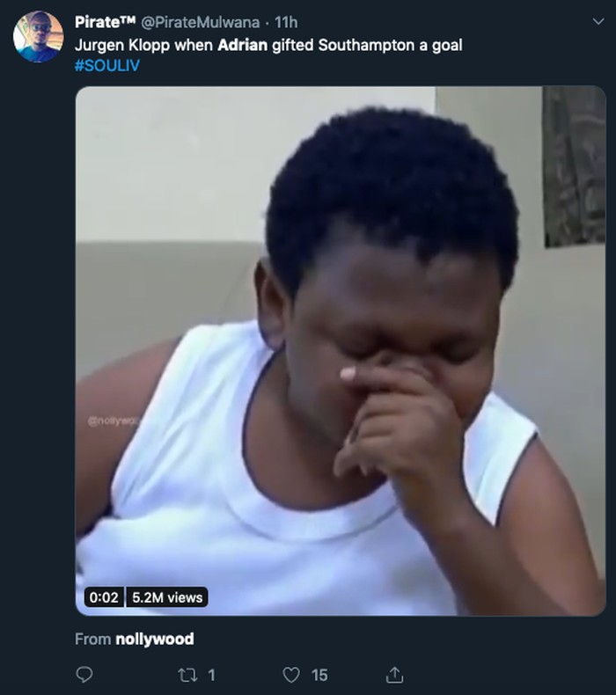The width and height of the screenshot is (616, 695).
Task: Click the retweet count of 1
Action: point(211,675)
